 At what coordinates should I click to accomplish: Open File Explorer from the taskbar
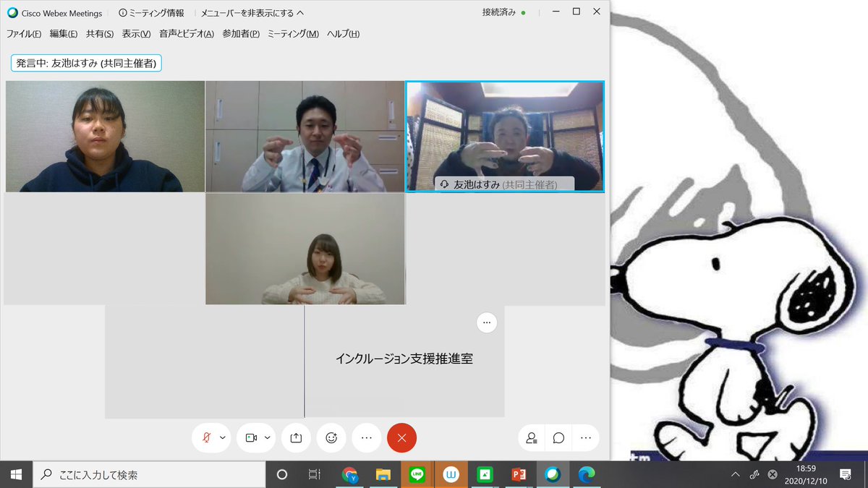(383, 474)
